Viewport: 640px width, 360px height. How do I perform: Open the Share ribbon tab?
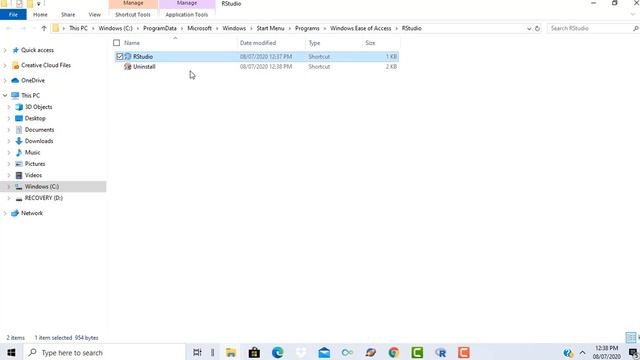(x=68, y=14)
